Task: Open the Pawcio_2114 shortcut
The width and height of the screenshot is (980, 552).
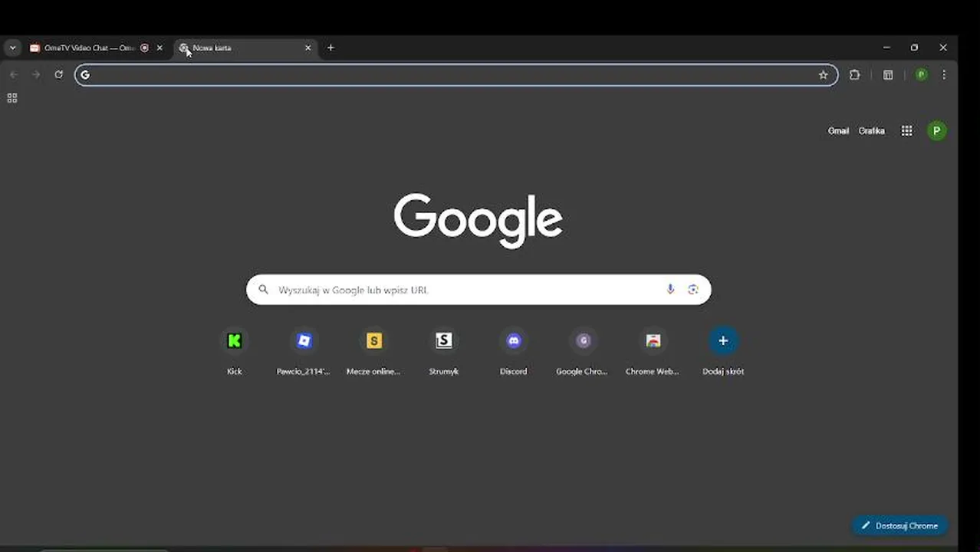Action: tap(304, 352)
